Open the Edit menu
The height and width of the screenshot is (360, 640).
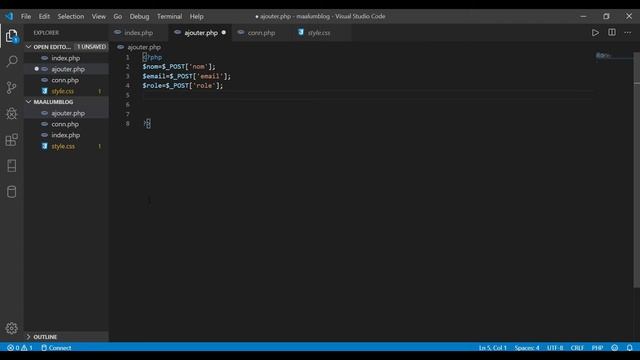44,16
